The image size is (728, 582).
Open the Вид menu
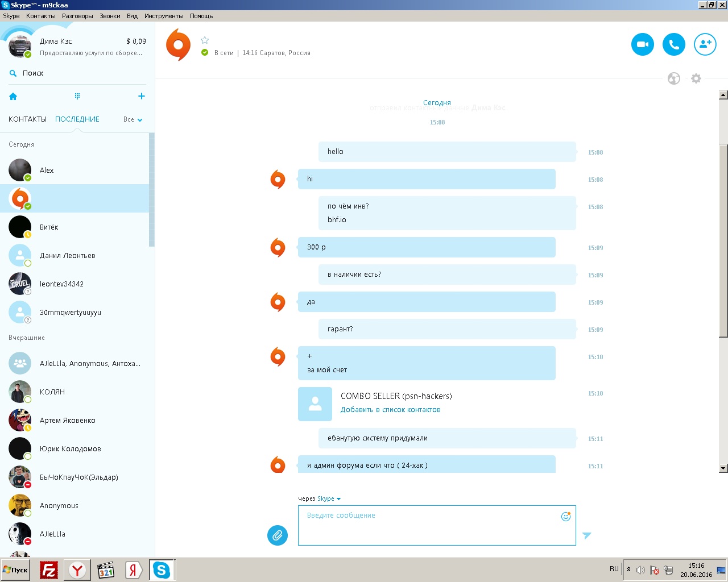[x=132, y=16]
